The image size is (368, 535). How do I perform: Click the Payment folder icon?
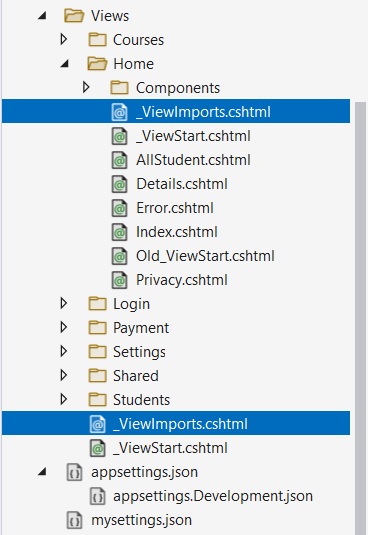98,328
